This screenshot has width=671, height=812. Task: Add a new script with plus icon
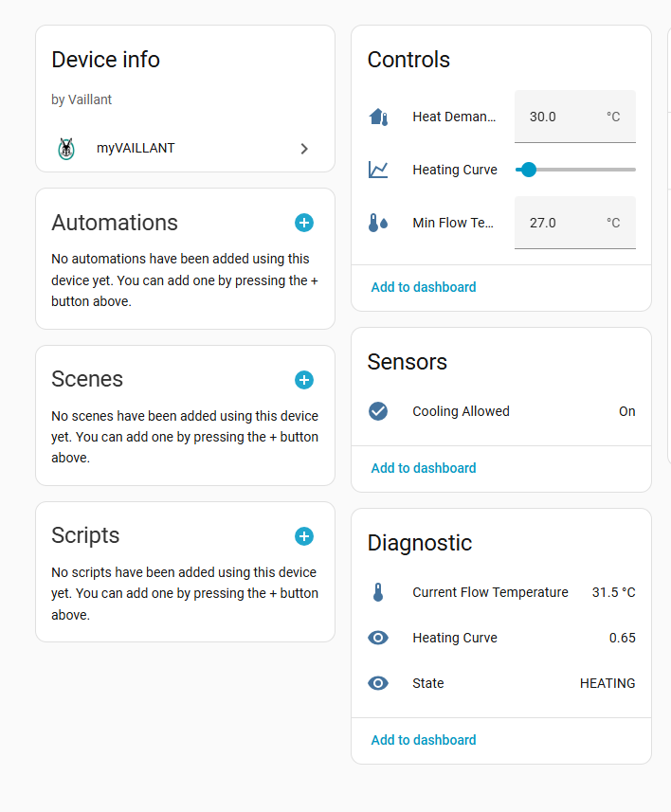(304, 536)
